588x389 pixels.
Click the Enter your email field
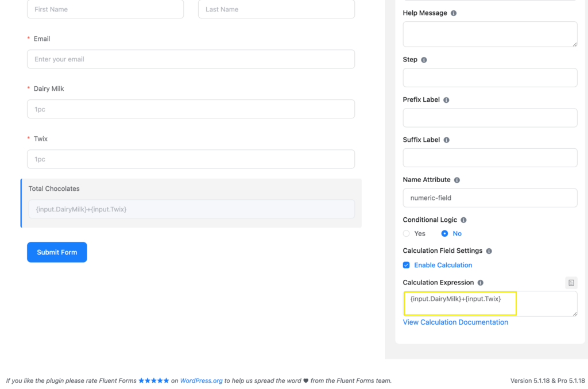(191, 59)
